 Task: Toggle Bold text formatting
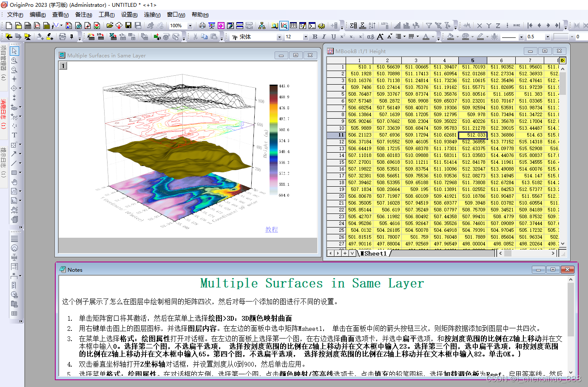(x=315, y=37)
